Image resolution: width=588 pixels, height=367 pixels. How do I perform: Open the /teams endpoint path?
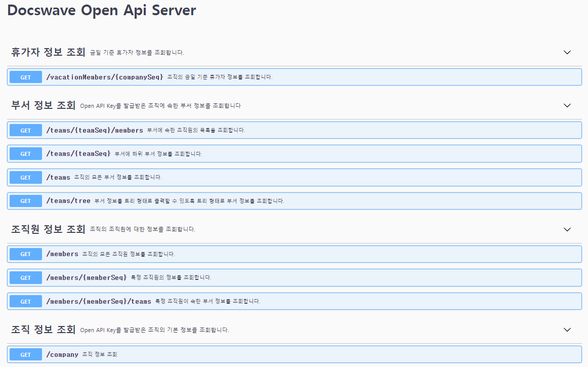coord(58,178)
